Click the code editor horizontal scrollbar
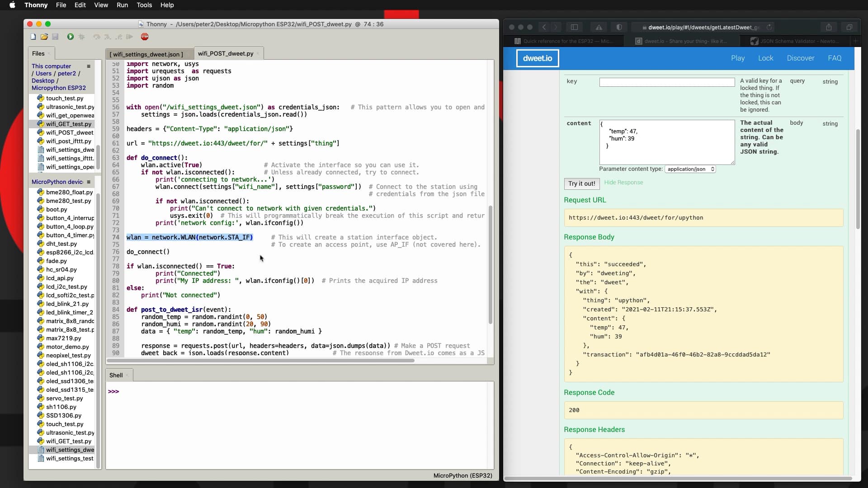 [260, 361]
